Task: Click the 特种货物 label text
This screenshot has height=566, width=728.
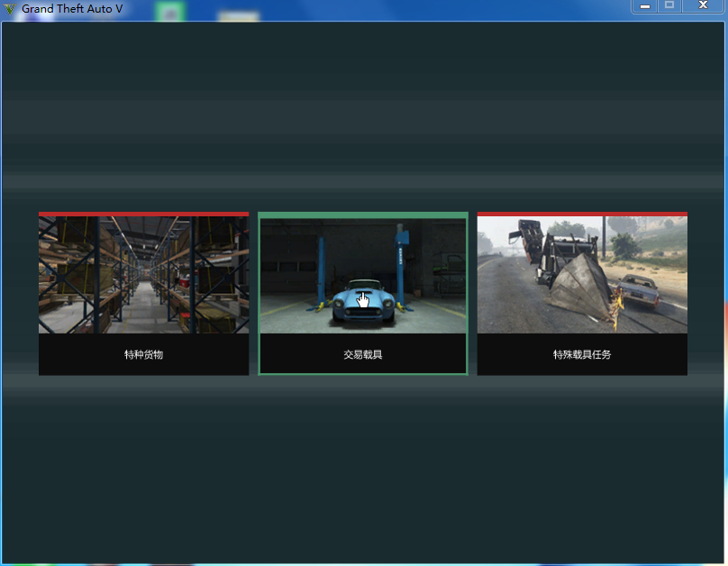Action: coord(143,355)
